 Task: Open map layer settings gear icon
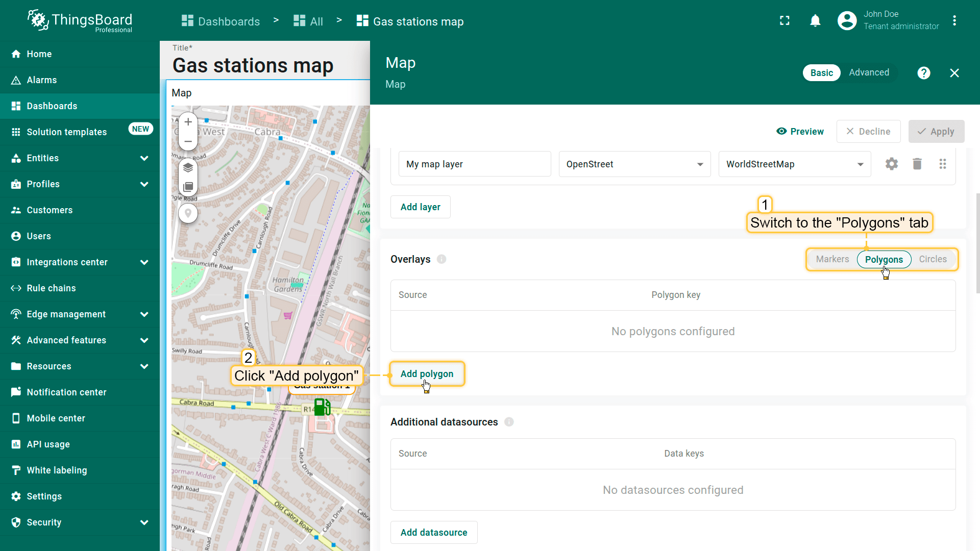click(891, 164)
